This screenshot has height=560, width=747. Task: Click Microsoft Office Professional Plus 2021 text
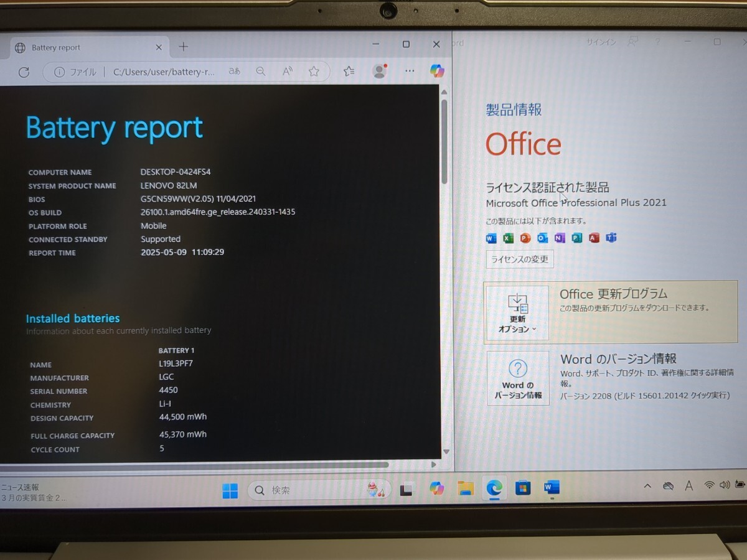[x=576, y=203]
